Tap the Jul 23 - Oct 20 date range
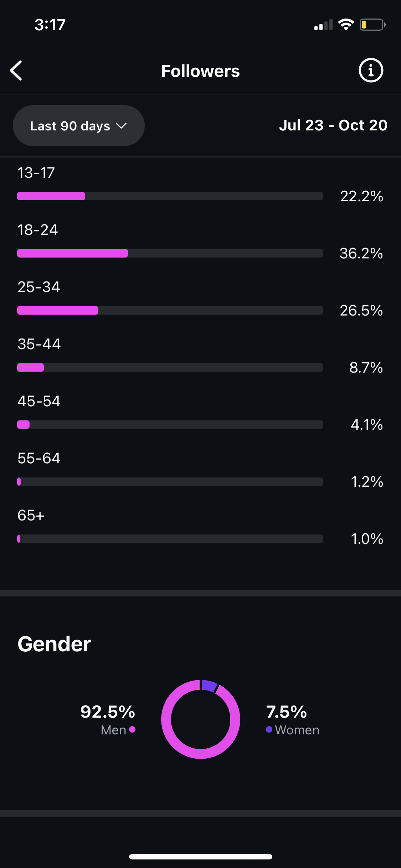This screenshot has width=401, height=868. click(333, 125)
